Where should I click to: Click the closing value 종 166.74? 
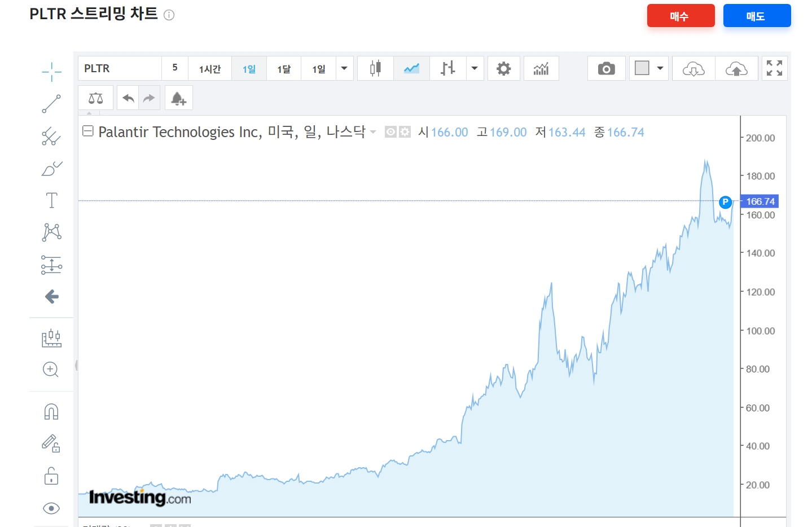619,132
